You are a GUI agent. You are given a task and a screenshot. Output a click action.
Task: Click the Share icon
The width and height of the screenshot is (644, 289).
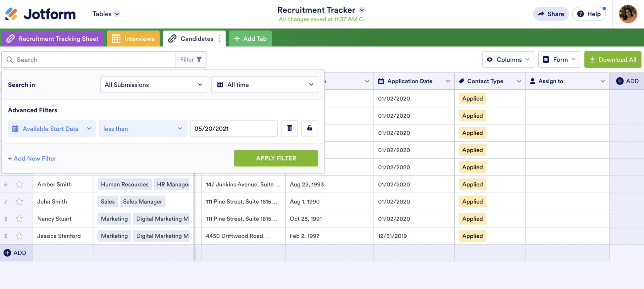[541, 14]
